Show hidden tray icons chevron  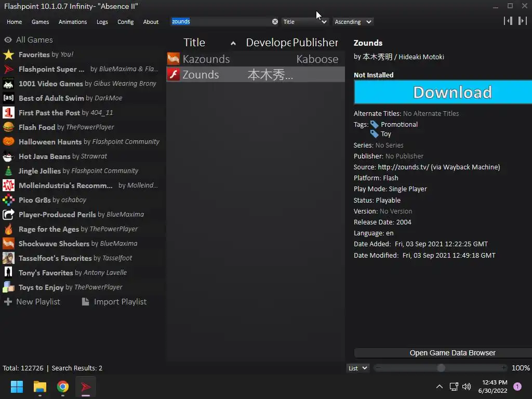[440, 387]
